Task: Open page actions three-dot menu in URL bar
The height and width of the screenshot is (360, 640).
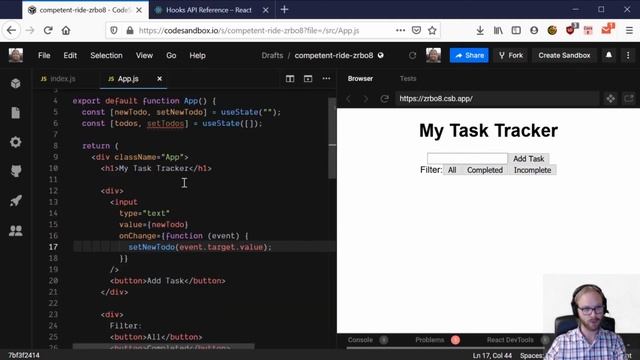Action: (x=400, y=30)
